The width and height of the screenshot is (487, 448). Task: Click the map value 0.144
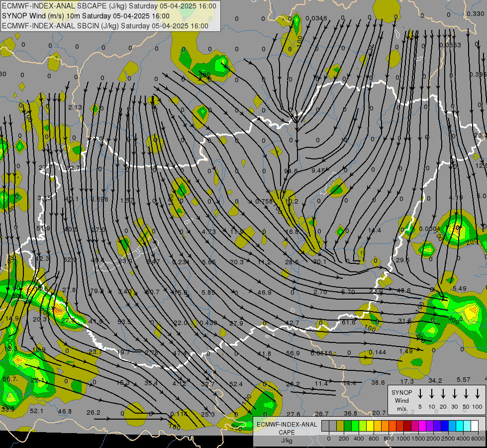(378, 352)
